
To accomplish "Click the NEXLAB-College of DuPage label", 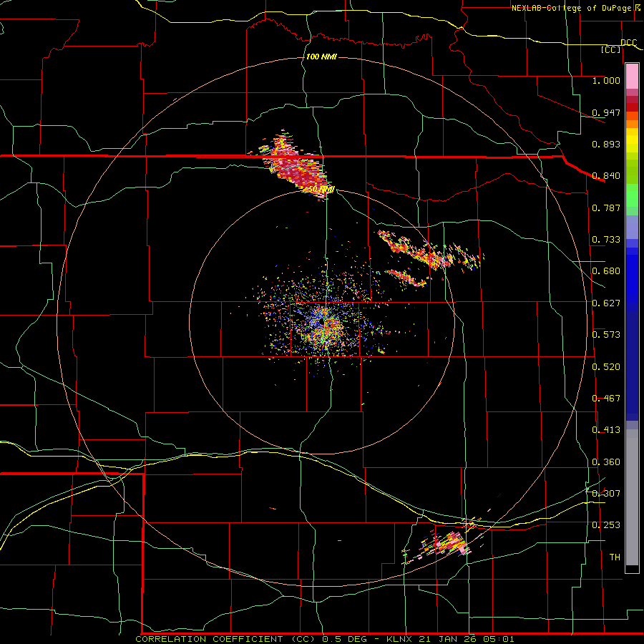I will click(572, 8).
